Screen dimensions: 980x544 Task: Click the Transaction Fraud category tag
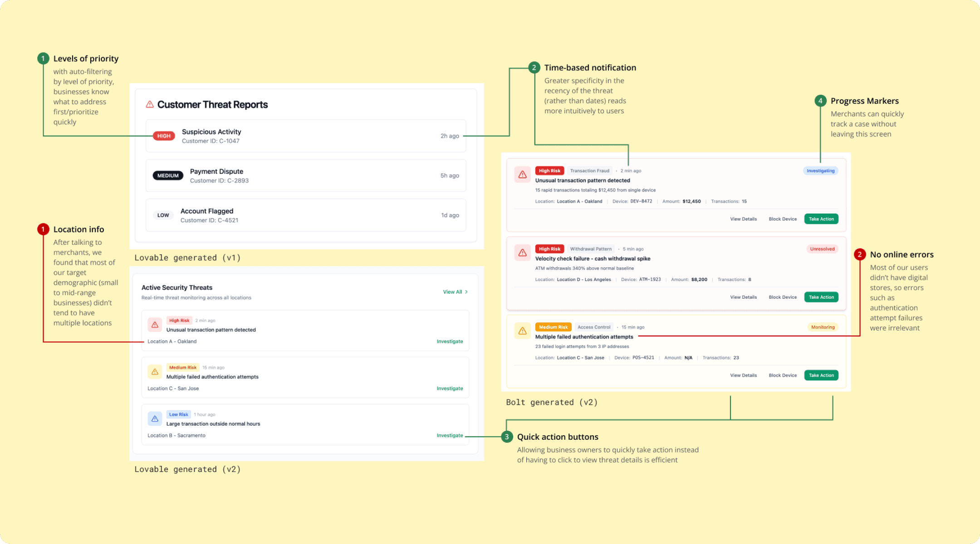[x=589, y=171]
